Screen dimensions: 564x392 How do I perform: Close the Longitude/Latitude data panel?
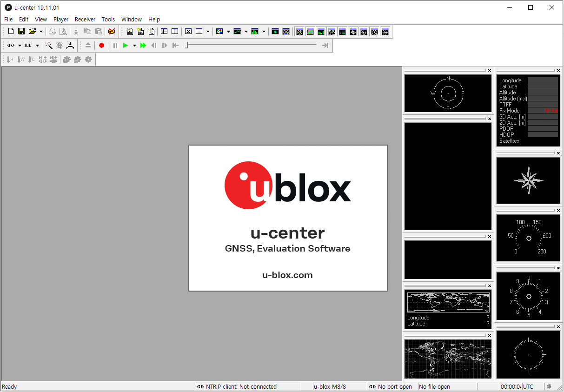[558, 71]
